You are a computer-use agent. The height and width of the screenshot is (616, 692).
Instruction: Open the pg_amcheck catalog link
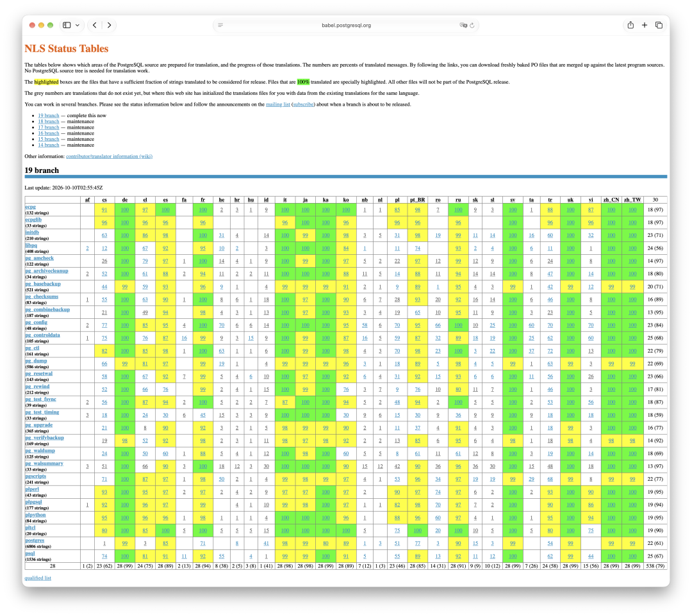[40, 258]
